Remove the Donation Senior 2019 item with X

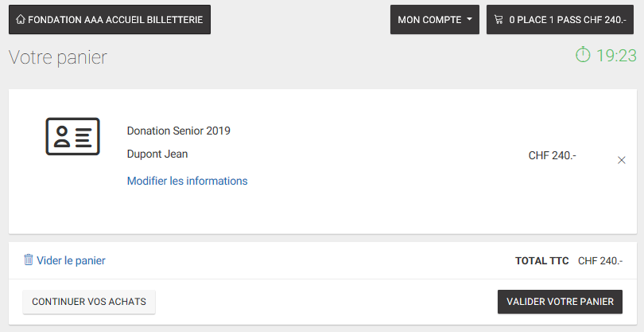pos(622,161)
